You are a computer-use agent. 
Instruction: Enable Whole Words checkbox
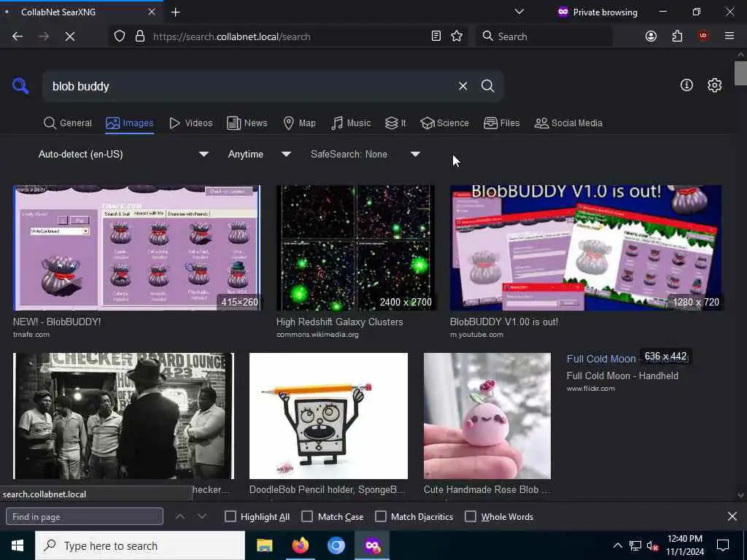[471, 517]
